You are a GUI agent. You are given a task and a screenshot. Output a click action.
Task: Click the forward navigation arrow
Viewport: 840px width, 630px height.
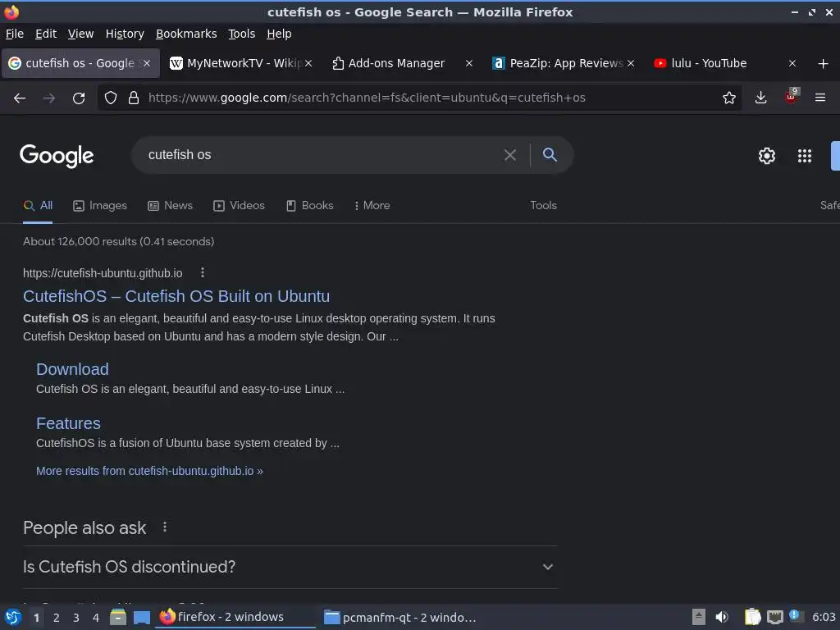pos(48,98)
